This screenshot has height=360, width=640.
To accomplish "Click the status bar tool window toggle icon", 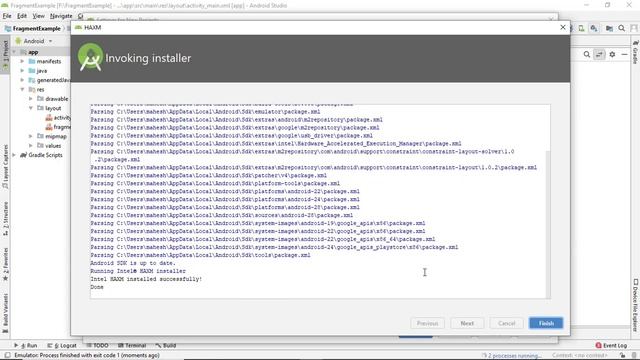I will (x=7, y=356).
